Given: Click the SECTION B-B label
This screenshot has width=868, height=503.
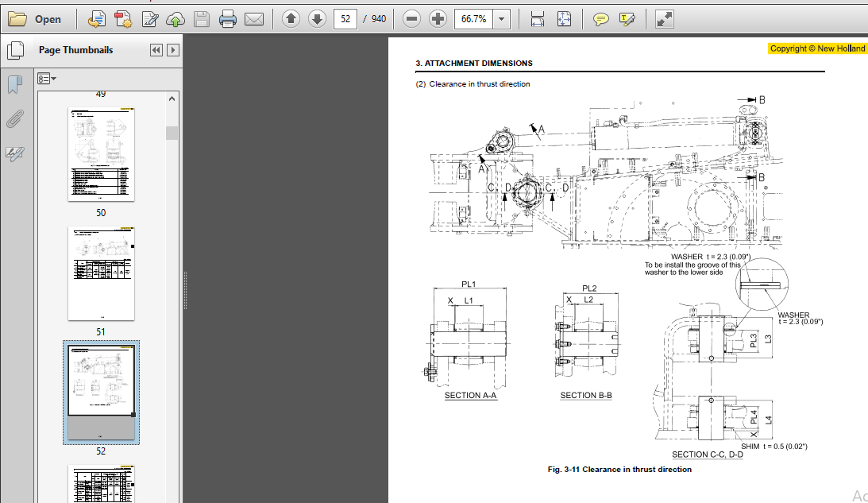Looking at the screenshot, I should pos(585,396).
